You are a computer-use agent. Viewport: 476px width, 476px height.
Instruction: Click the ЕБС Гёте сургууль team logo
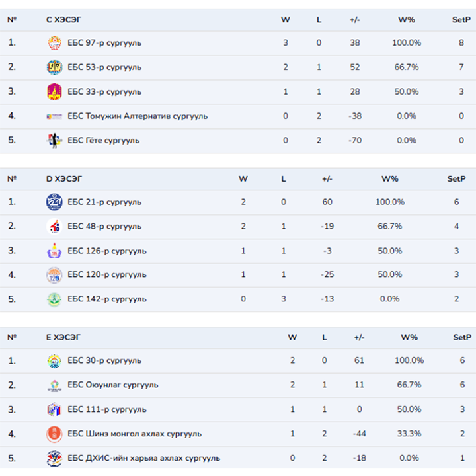point(54,140)
